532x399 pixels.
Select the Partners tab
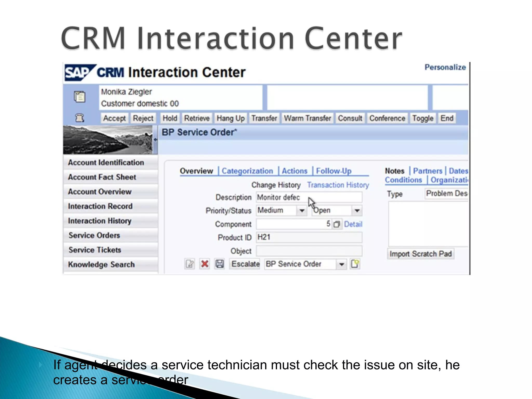point(427,171)
